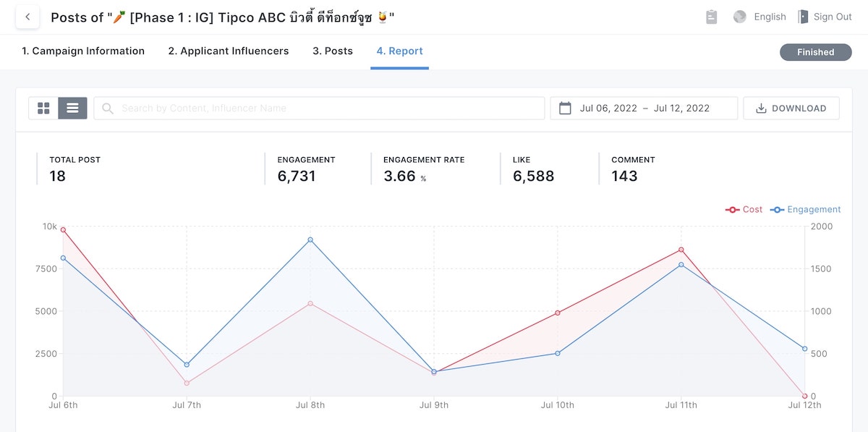The image size is (868, 432).
Task: Focus the content or influencer search field
Action: pyautogui.click(x=319, y=109)
